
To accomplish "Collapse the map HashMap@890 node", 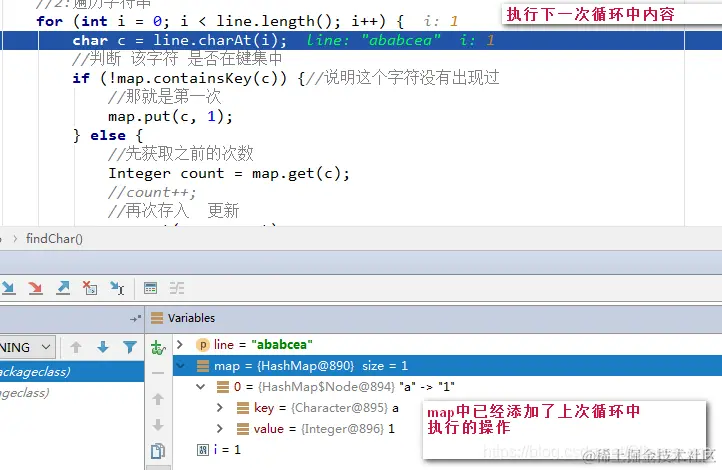I will (x=180, y=366).
